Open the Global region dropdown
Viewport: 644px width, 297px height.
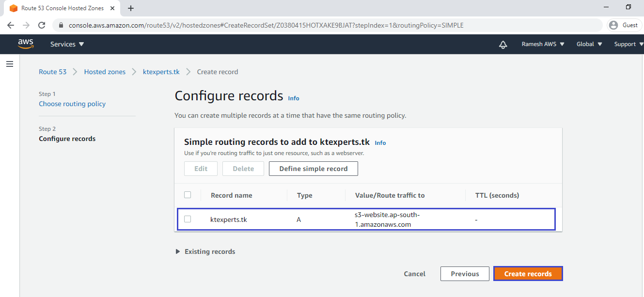(589, 44)
